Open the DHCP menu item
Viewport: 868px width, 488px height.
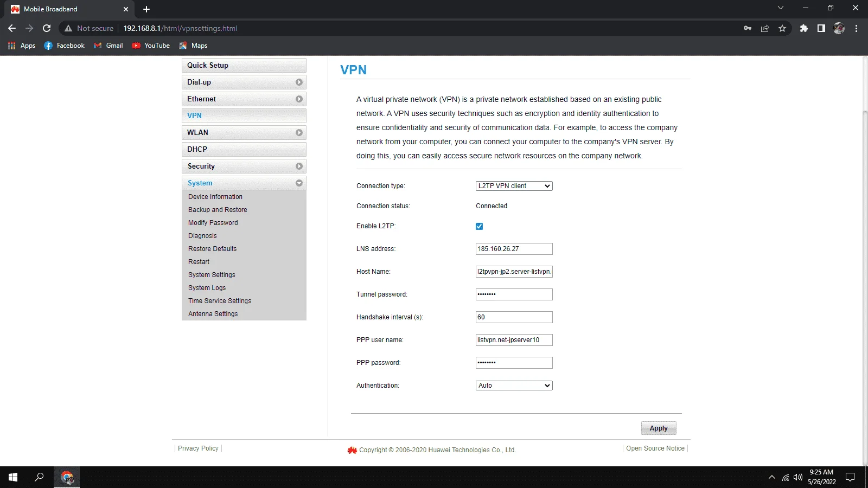[244, 149]
